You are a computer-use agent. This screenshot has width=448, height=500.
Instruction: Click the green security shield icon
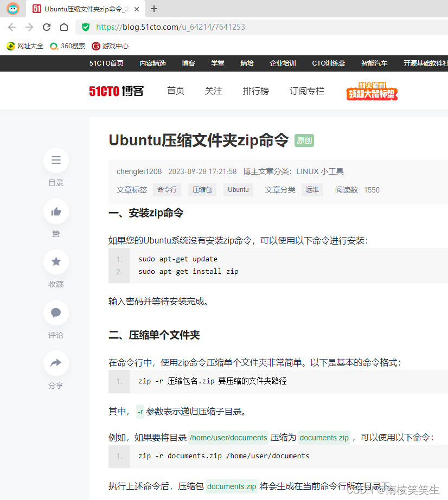(x=86, y=27)
